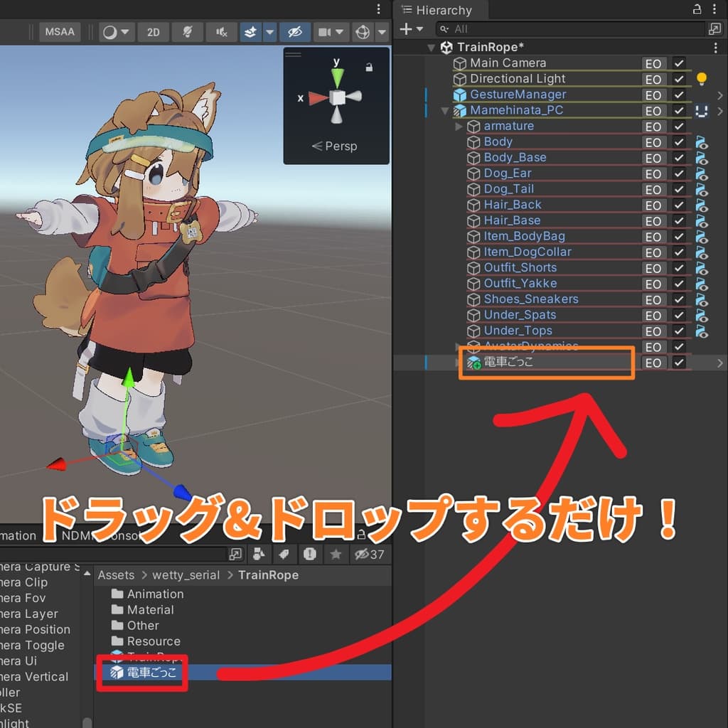Click the green Y axis cone on gizmo

pos(338,77)
